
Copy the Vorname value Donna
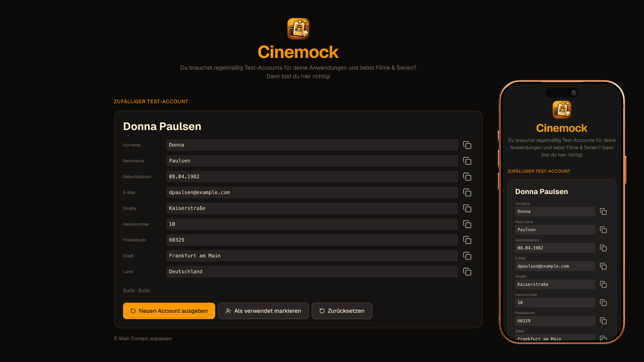click(467, 145)
